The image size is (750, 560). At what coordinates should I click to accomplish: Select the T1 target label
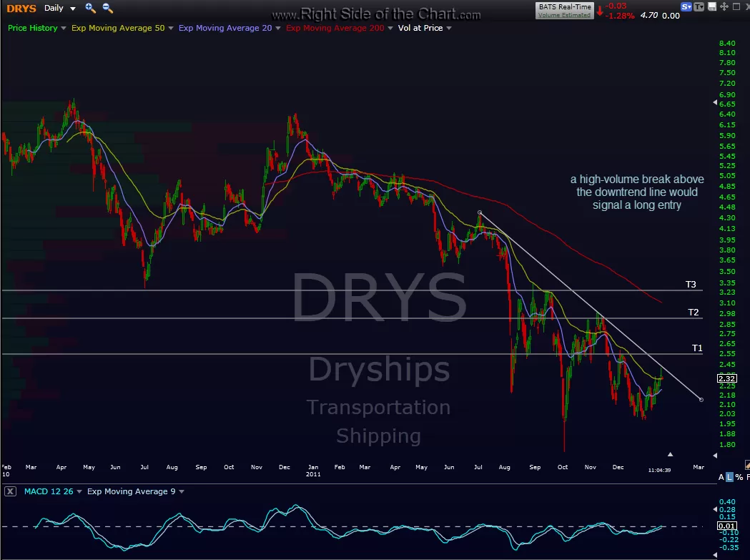click(697, 348)
